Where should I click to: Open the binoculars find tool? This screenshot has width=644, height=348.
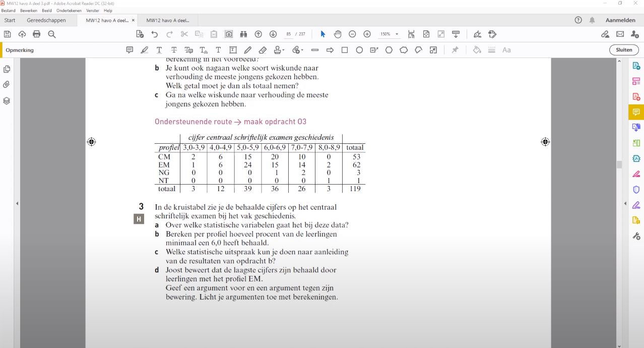point(243,34)
